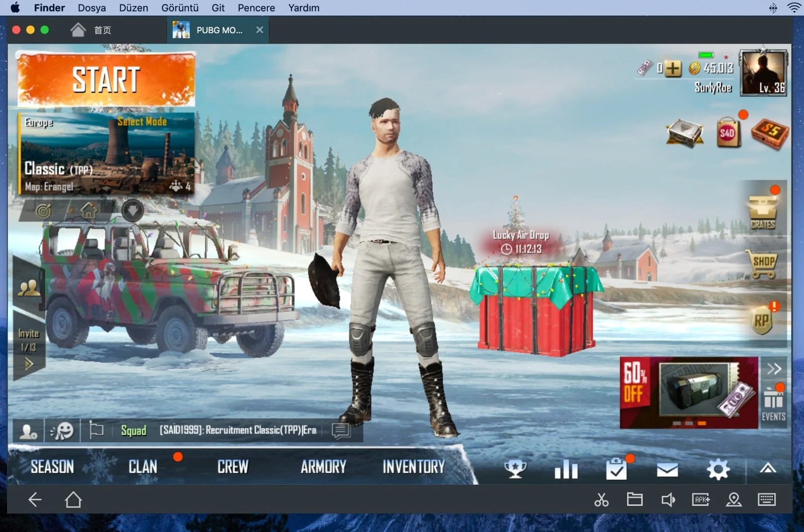Open the orange S5 season crate icon
Screen dimensions: 804x532
tap(770, 133)
